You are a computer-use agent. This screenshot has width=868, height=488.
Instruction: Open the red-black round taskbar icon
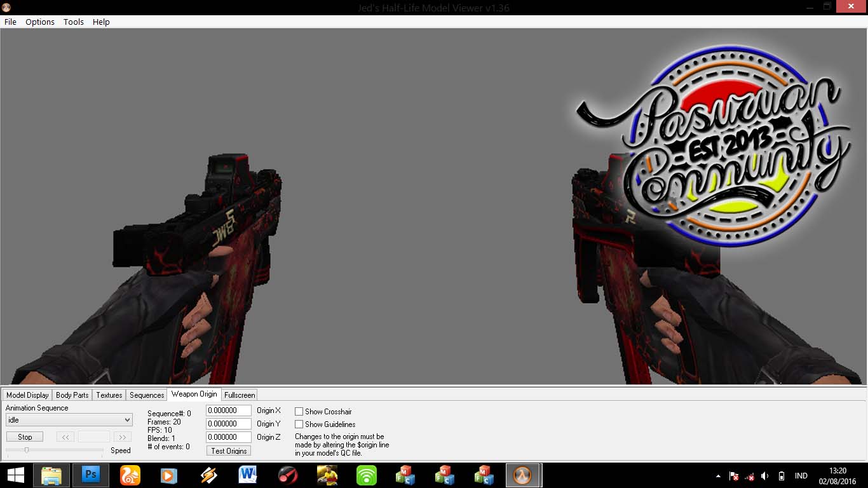287,475
